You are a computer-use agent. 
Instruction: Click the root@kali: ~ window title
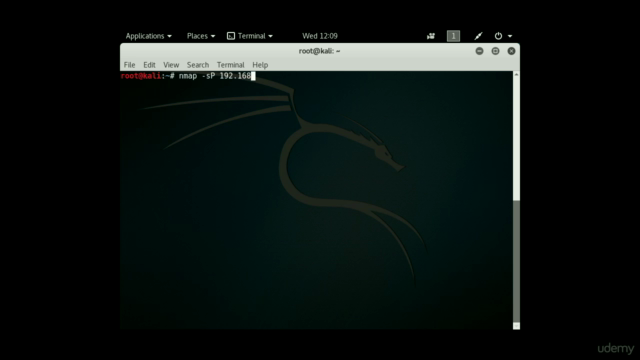point(319,51)
